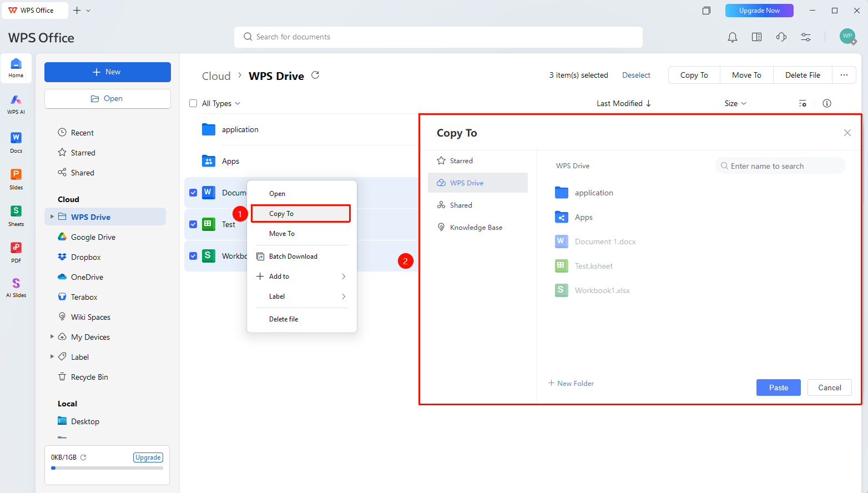Choose Move To in the context menu
The image size is (868, 493).
click(301, 234)
